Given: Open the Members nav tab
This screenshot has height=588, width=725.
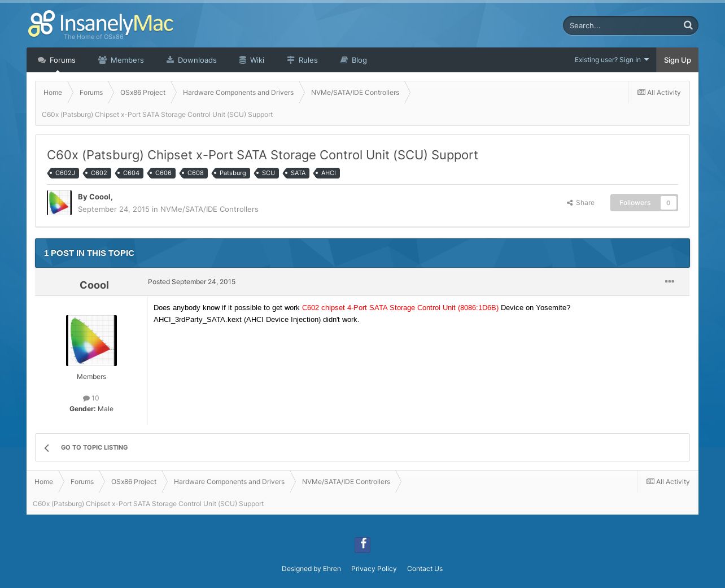Looking at the screenshot, I should coord(121,60).
